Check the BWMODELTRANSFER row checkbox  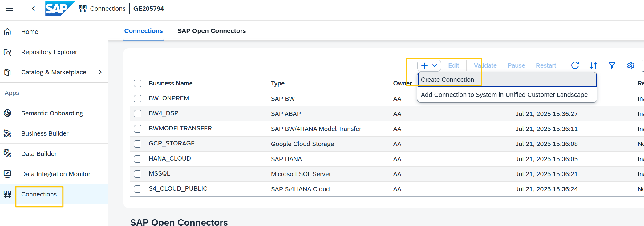pyautogui.click(x=138, y=129)
